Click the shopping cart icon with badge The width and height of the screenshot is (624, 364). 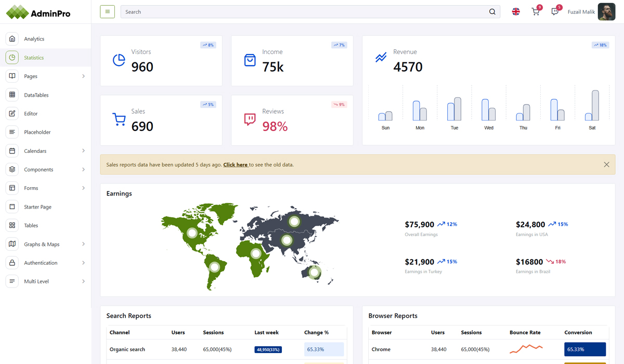point(535,11)
